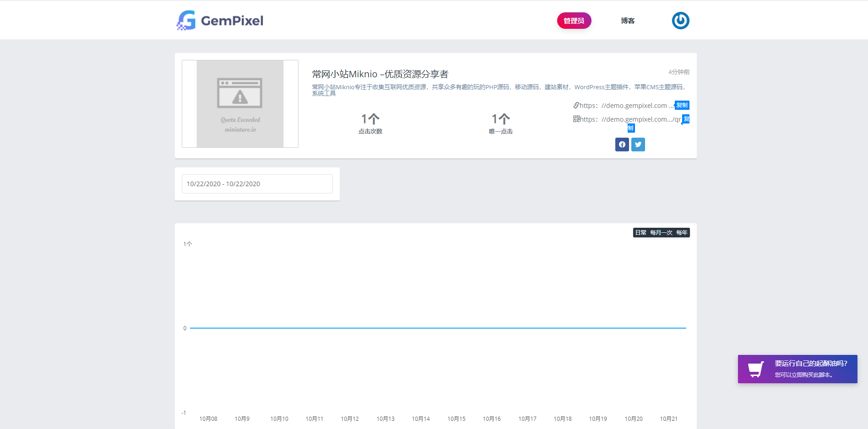Click the GemPixel logo
Screen dimensions: 868x429
click(220, 21)
